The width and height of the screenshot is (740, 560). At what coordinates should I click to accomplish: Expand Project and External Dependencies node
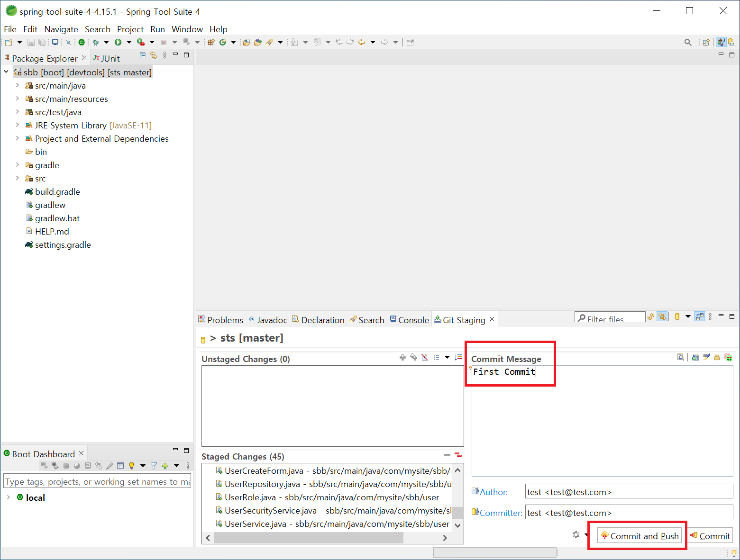click(x=18, y=138)
